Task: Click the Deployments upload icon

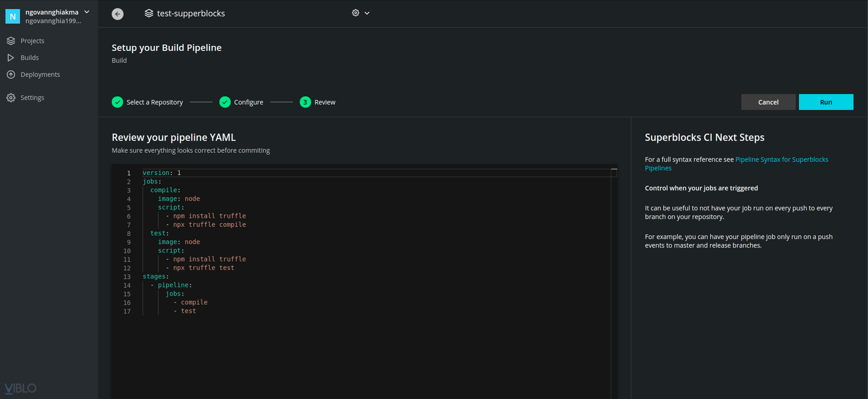Action: click(11, 74)
